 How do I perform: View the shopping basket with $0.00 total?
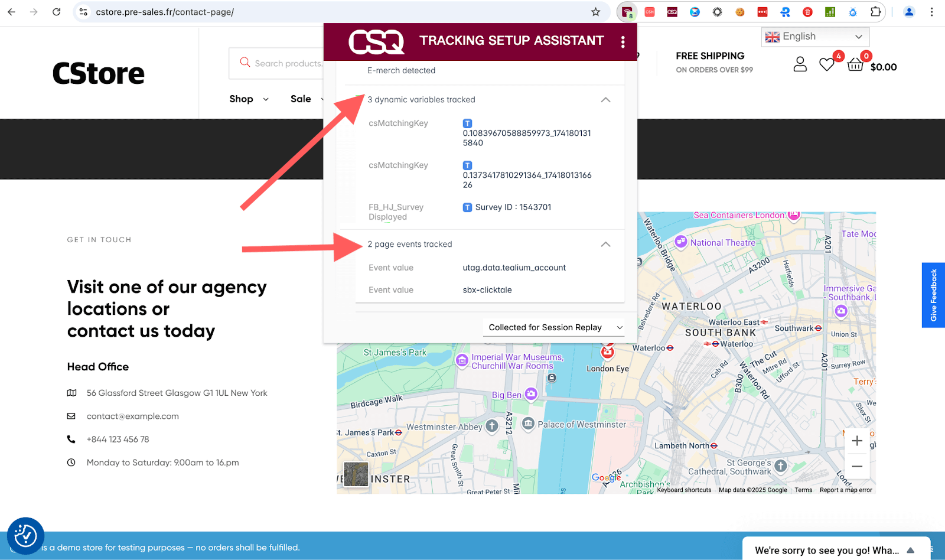coord(856,64)
